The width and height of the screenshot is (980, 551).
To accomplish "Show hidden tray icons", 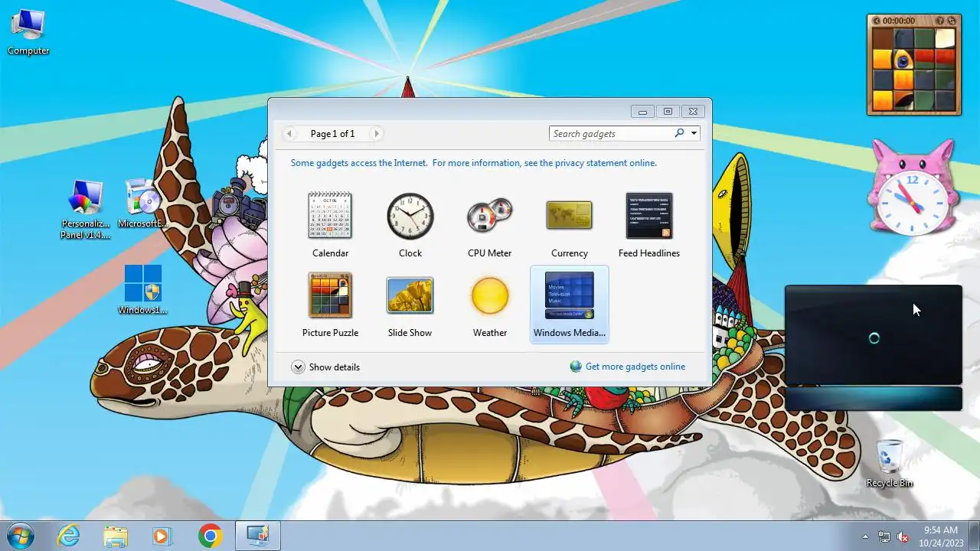I will [865, 536].
